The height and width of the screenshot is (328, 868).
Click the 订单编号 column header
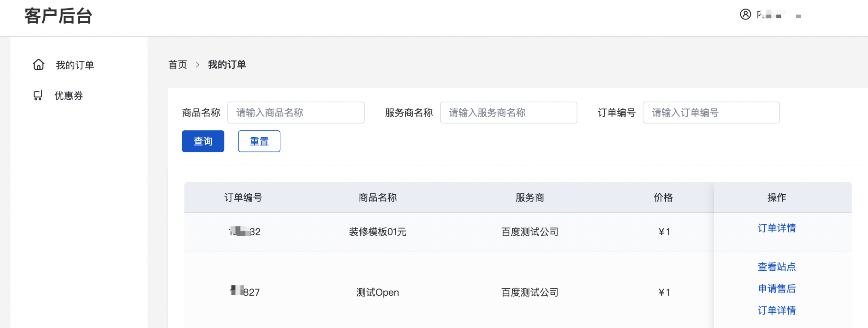(x=243, y=197)
